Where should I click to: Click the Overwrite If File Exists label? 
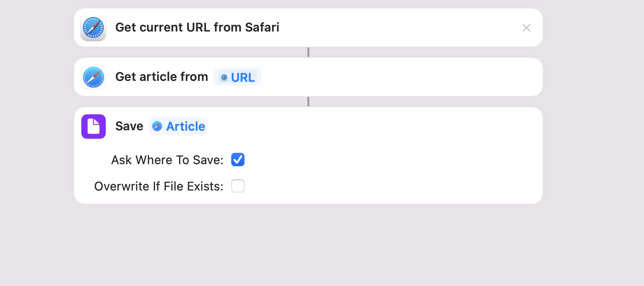tap(158, 186)
